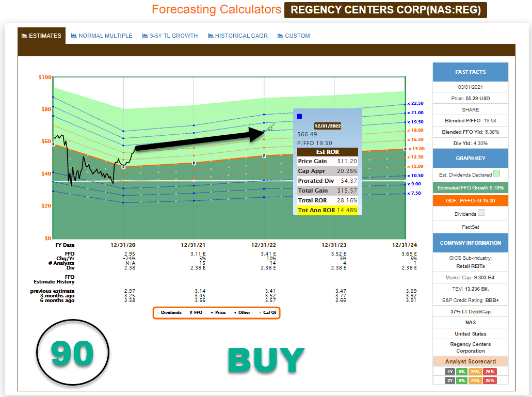Click the COMPANY INFORMATION panel header
This screenshot has height=397, width=532.
[471, 243]
